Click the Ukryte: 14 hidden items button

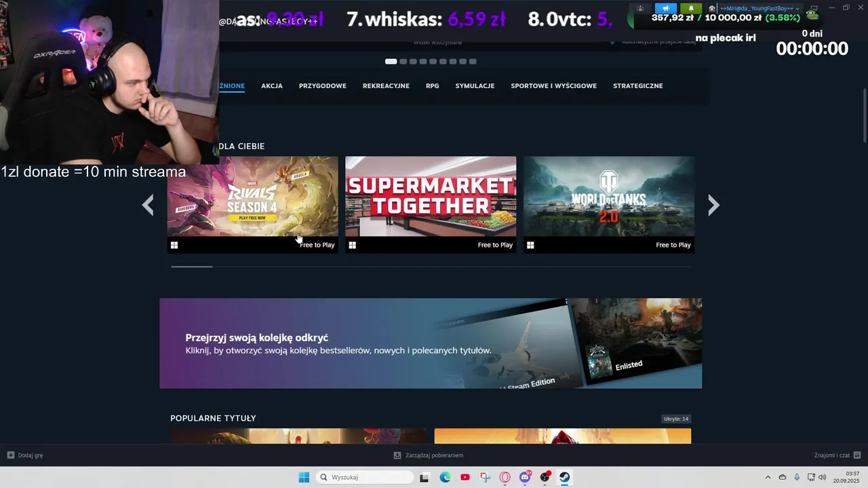(x=676, y=419)
